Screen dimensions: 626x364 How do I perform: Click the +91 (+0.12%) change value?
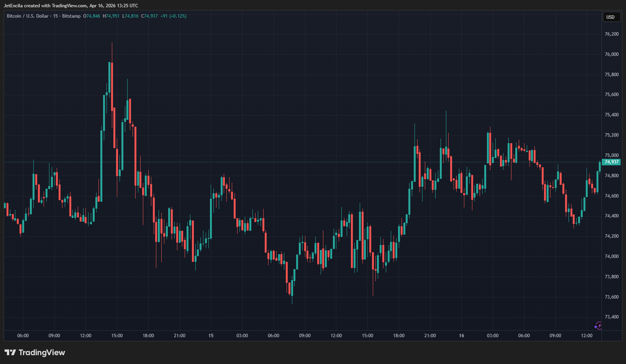pyautogui.click(x=174, y=16)
